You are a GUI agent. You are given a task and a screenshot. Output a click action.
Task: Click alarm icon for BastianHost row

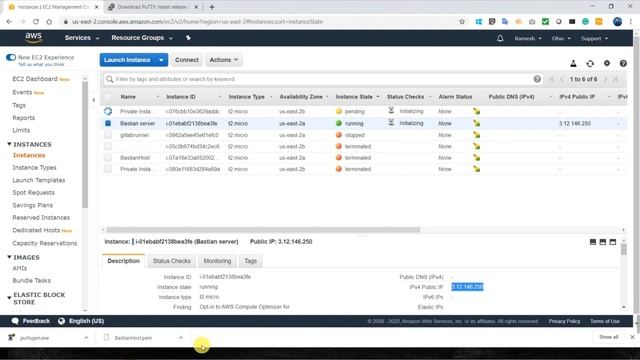click(476, 158)
